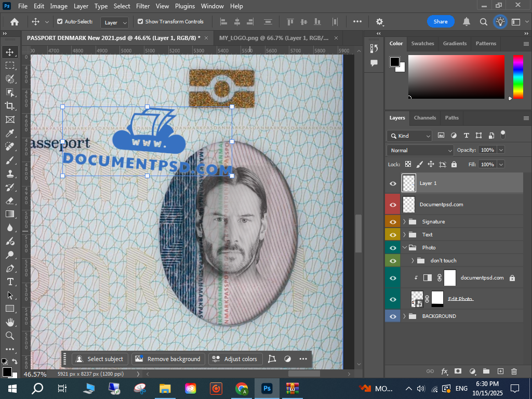
Task: Open Chrome from the Windows taskbar
Action: coord(241,388)
